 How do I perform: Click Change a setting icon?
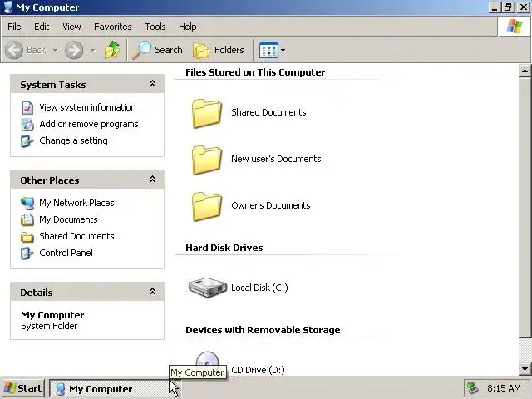[27, 141]
